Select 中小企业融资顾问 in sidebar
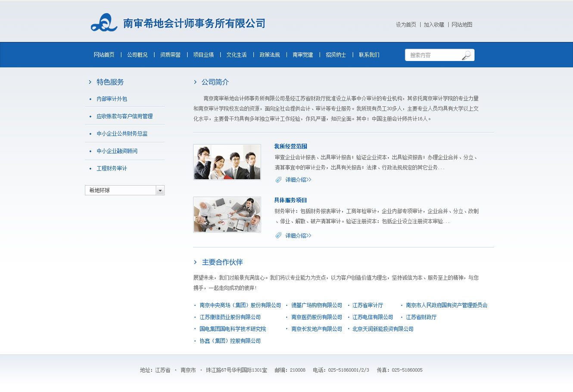Image resolution: width=573 pixels, height=392 pixels. (x=117, y=151)
